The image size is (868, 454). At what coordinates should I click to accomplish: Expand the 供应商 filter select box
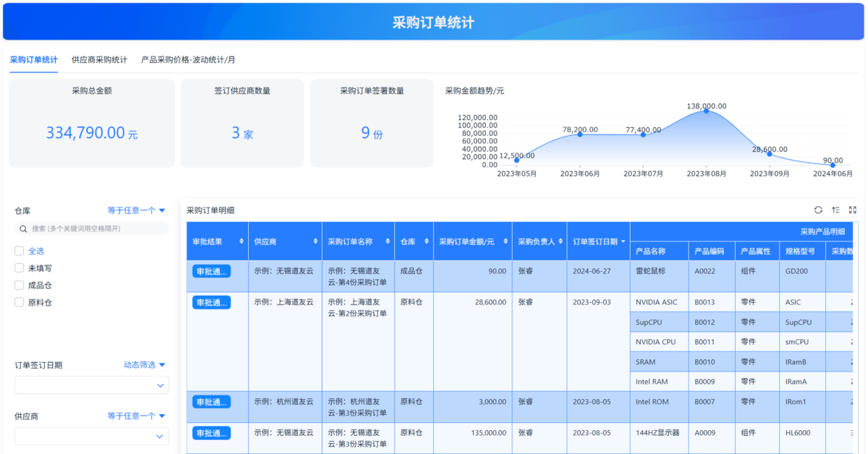pyautogui.click(x=92, y=437)
